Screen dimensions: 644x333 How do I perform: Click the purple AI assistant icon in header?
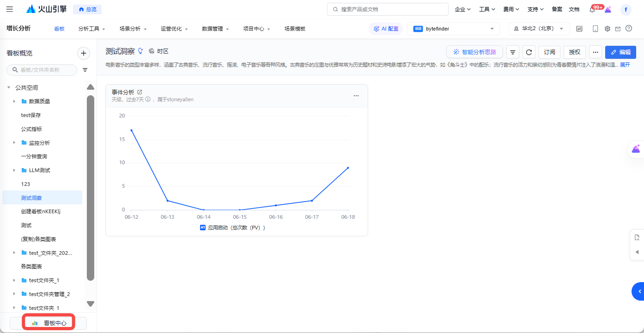pos(608,9)
